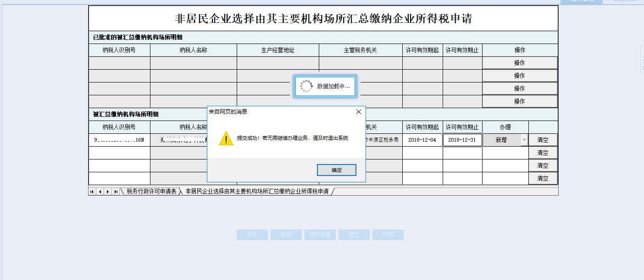Click the 资料采集 button
Viewport: 644px width, 280px height.
320,234
